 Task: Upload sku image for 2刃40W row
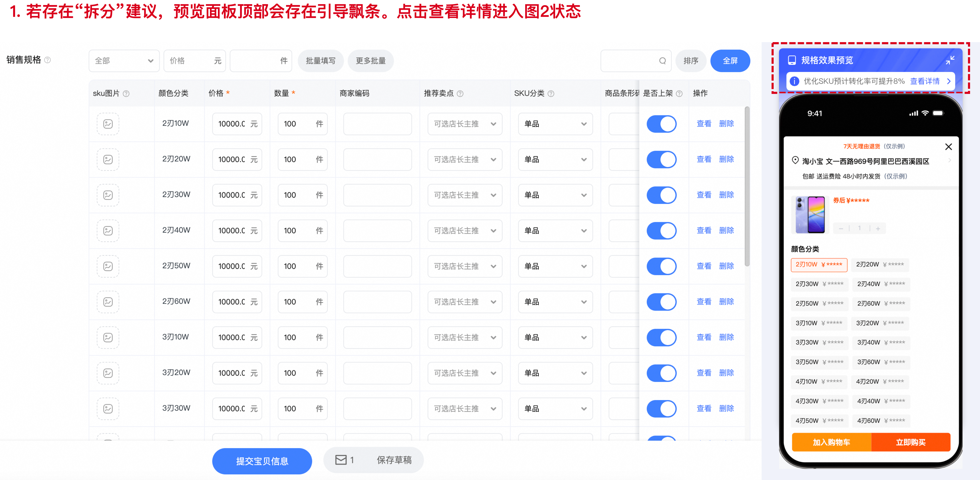click(x=108, y=231)
